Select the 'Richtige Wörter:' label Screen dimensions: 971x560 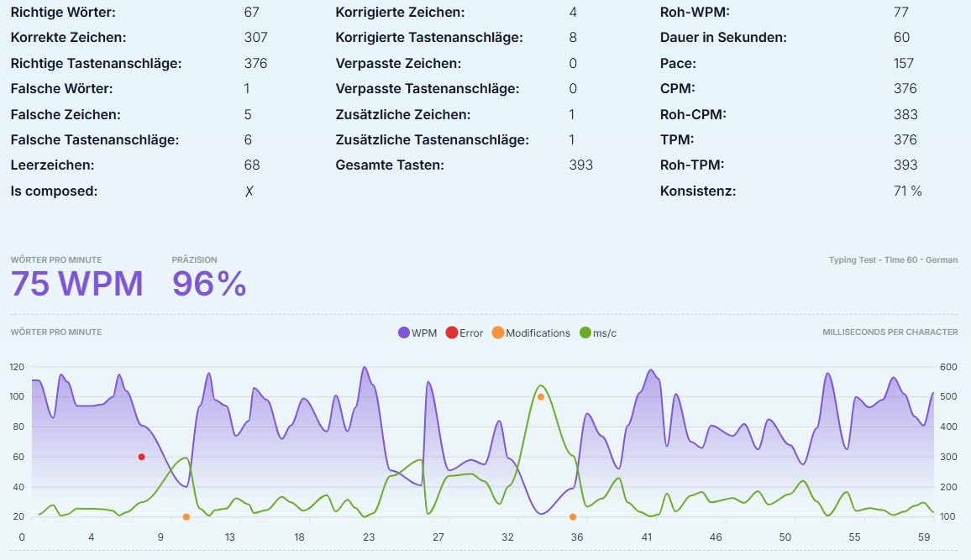tap(63, 13)
